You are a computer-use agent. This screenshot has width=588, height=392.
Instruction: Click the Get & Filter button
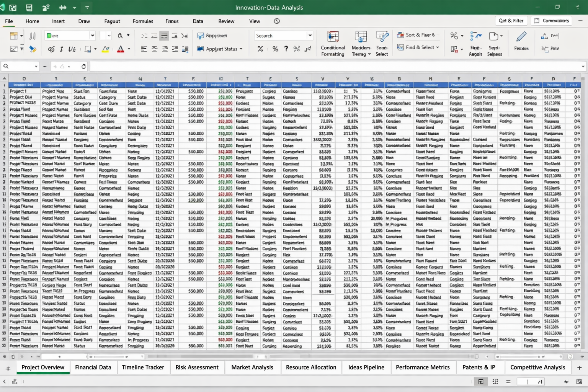click(511, 21)
